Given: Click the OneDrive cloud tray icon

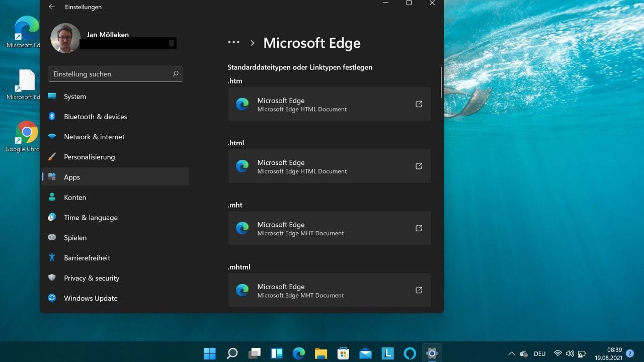Looking at the screenshot, I should pyautogui.click(x=524, y=354).
